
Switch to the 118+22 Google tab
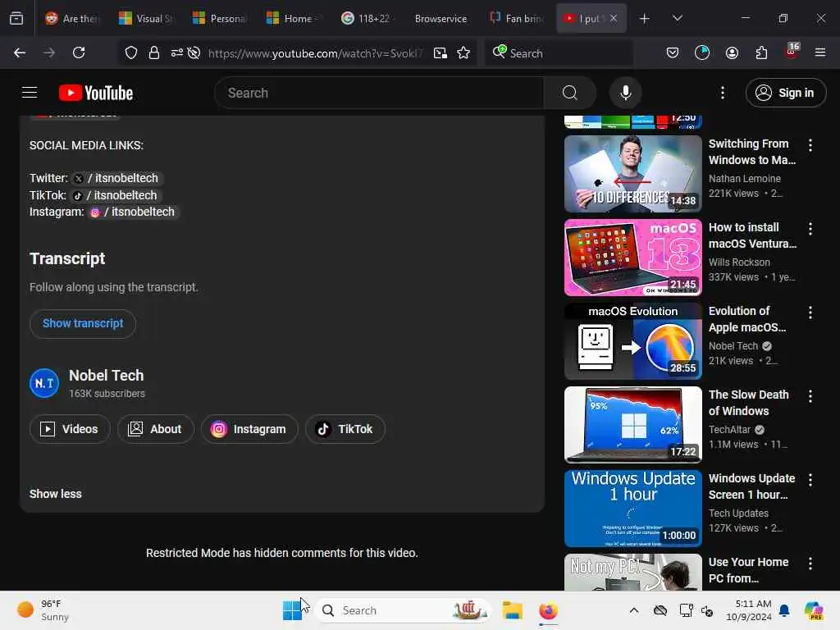click(x=367, y=18)
